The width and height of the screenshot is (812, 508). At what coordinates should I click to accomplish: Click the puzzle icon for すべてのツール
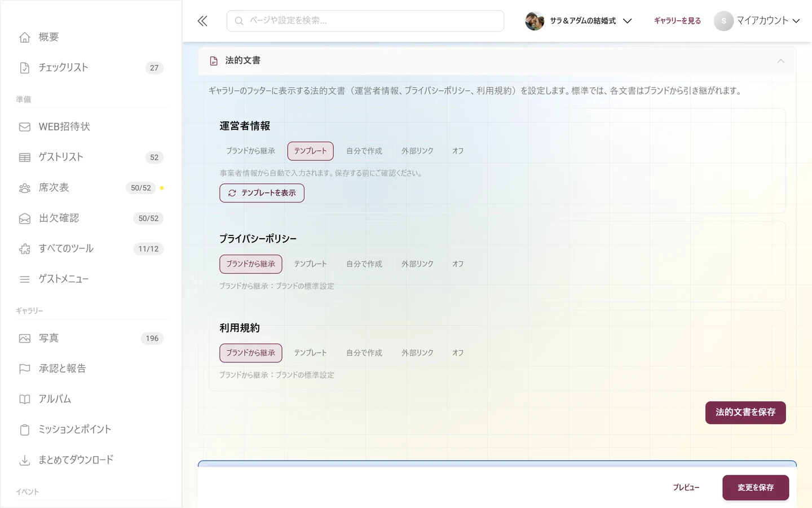point(25,249)
